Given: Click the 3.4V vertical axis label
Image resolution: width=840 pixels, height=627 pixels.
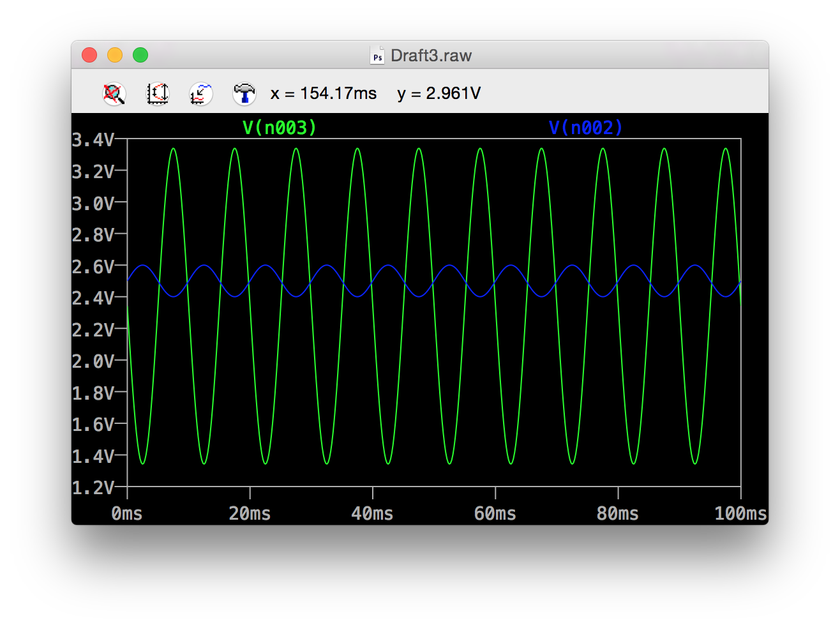Looking at the screenshot, I should 93,140.
